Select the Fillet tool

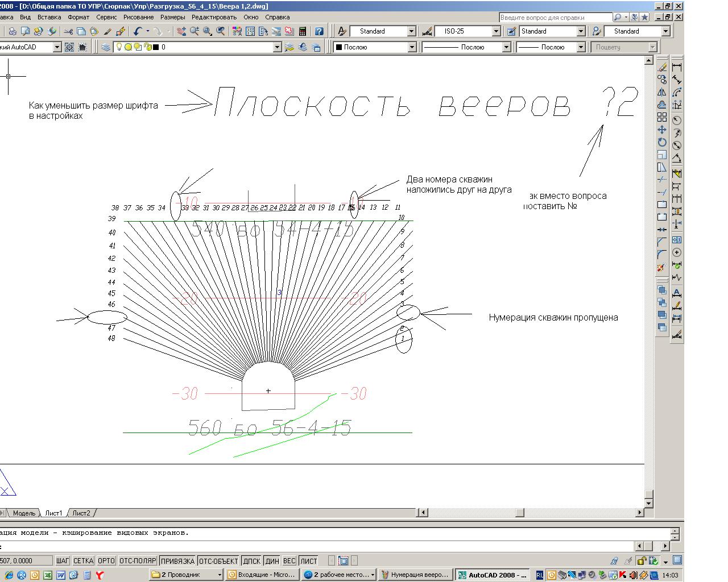(x=662, y=255)
